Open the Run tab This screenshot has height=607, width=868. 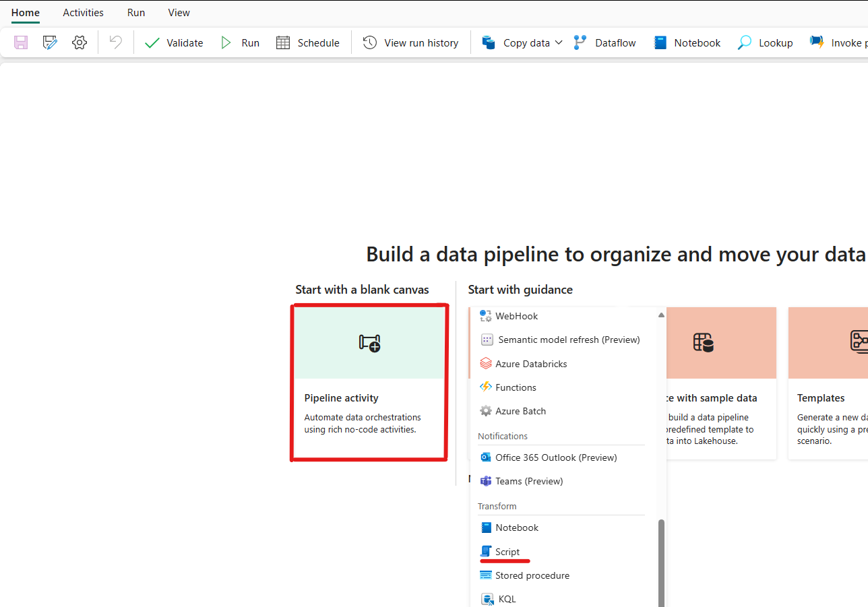tap(136, 12)
